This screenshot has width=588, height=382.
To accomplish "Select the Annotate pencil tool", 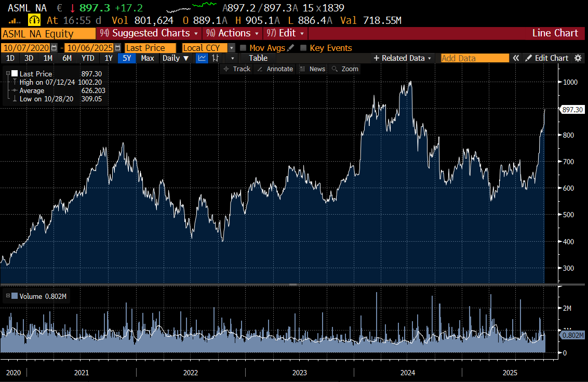I will coord(275,69).
